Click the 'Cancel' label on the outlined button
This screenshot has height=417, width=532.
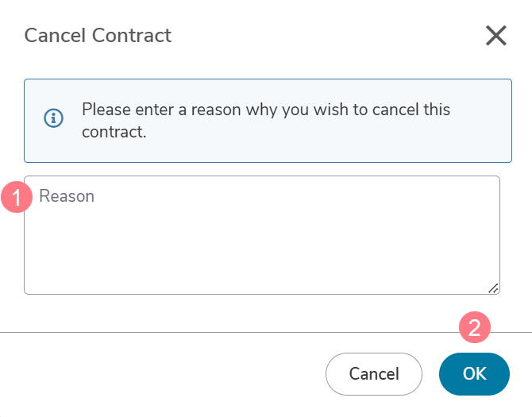(374, 374)
